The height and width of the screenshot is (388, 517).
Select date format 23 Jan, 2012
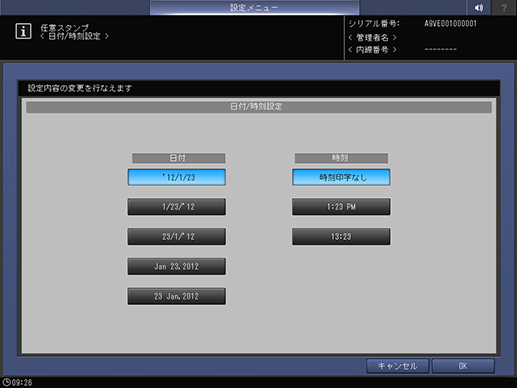(177, 296)
